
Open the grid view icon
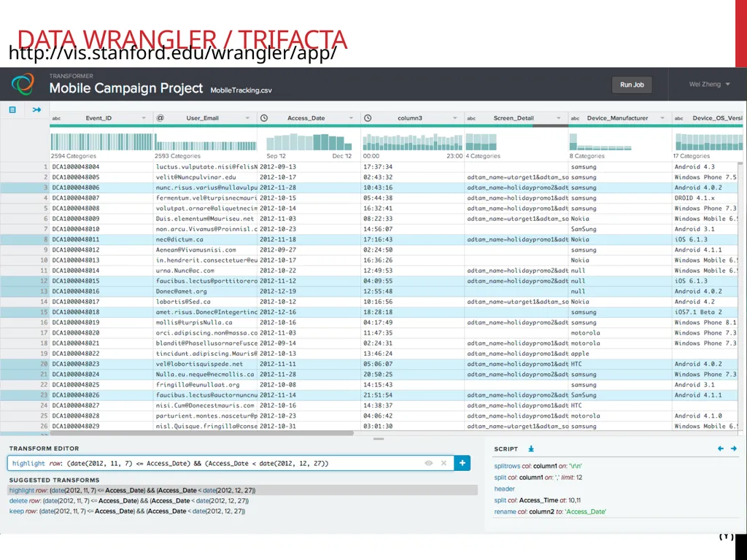(12, 109)
